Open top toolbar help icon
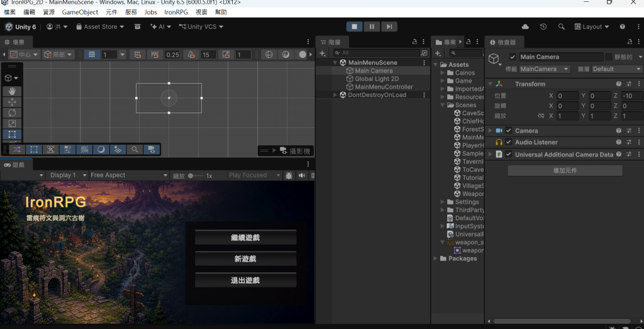The image size is (644, 329). pyautogui.click(x=623, y=26)
